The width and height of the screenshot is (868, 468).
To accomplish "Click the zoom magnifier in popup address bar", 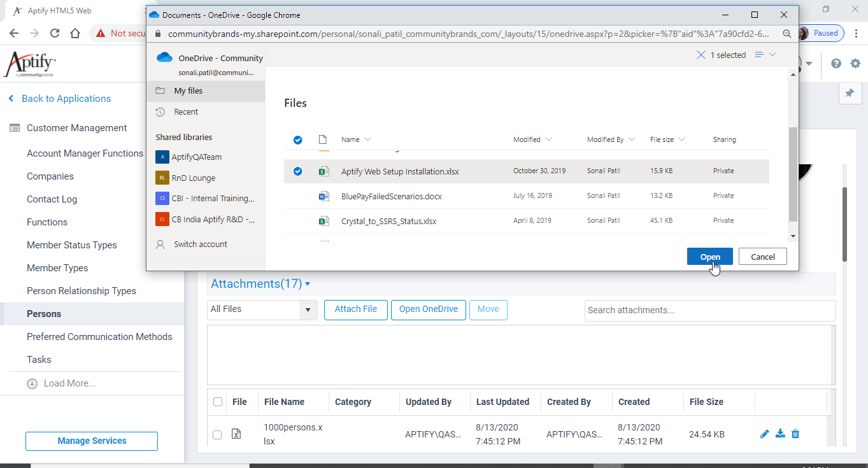I will pos(787,34).
